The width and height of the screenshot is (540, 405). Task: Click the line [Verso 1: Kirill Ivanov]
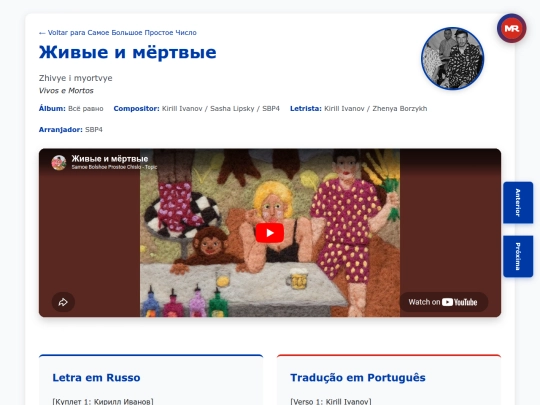[x=331, y=402]
